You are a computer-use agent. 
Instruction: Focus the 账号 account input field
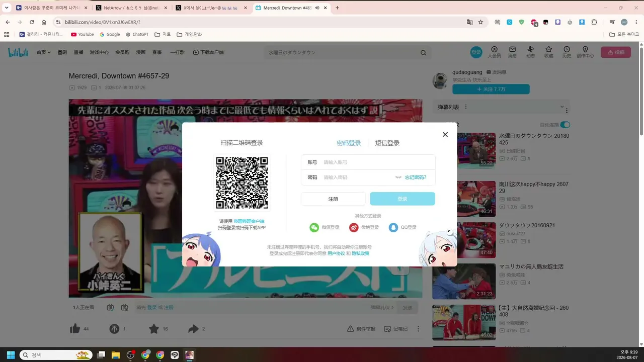(x=368, y=162)
